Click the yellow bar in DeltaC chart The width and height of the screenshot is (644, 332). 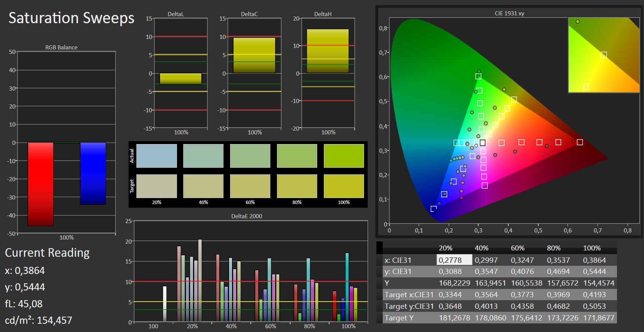click(x=254, y=55)
